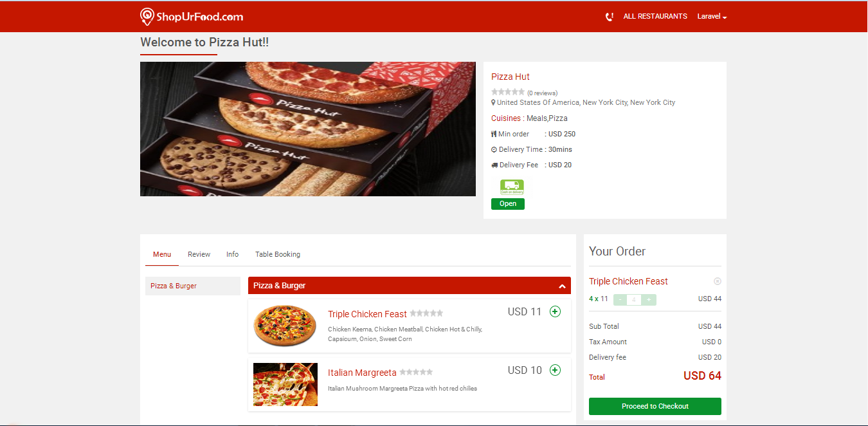This screenshot has height=426, width=868.
Task: Decrease Triple Chicken Feast quantity
Action: pos(620,299)
